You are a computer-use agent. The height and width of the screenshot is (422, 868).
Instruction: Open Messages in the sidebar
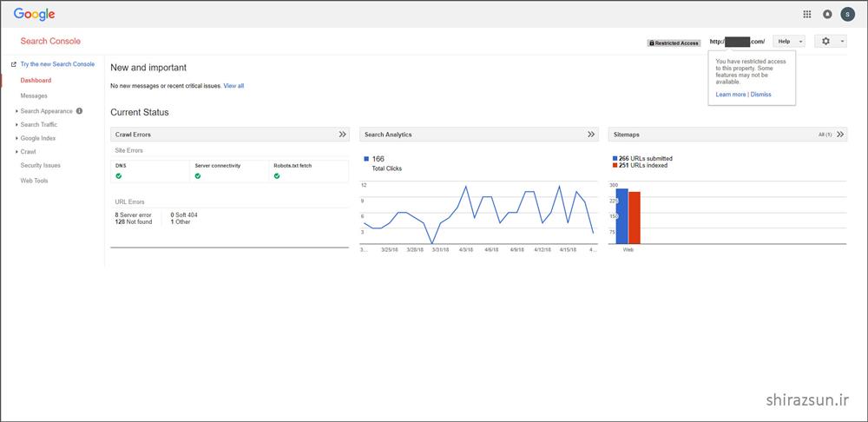[x=34, y=96]
